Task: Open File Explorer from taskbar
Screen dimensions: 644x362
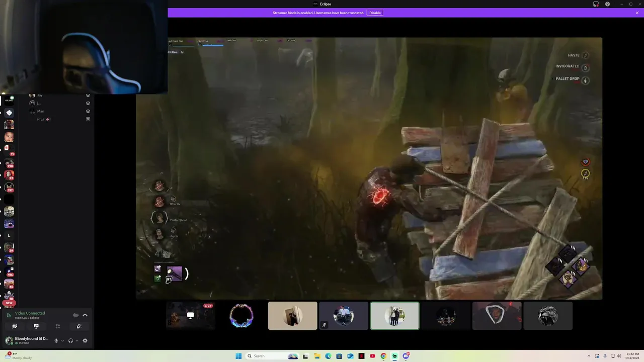Action: pos(317,356)
